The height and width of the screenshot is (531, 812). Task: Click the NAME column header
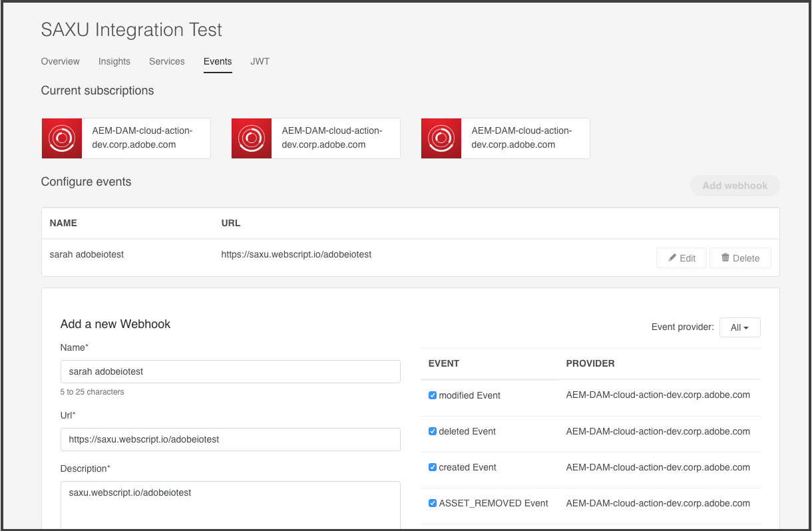click(x=63, y=223)
